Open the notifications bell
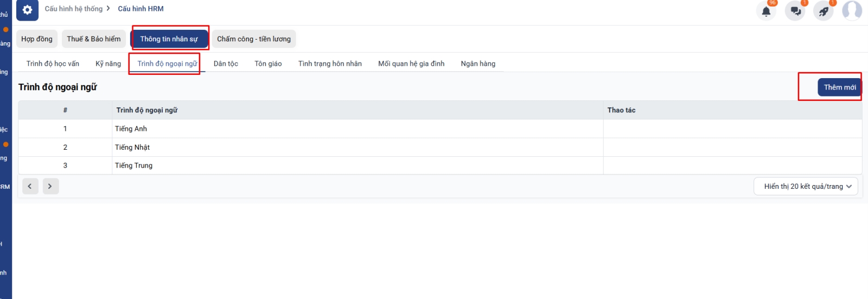 pyautogui.click(x=766, y=11)
